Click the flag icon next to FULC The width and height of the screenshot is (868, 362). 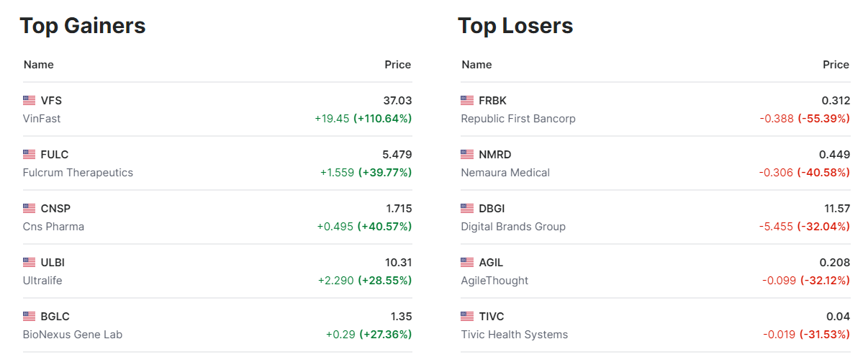(x=29, y=155)
